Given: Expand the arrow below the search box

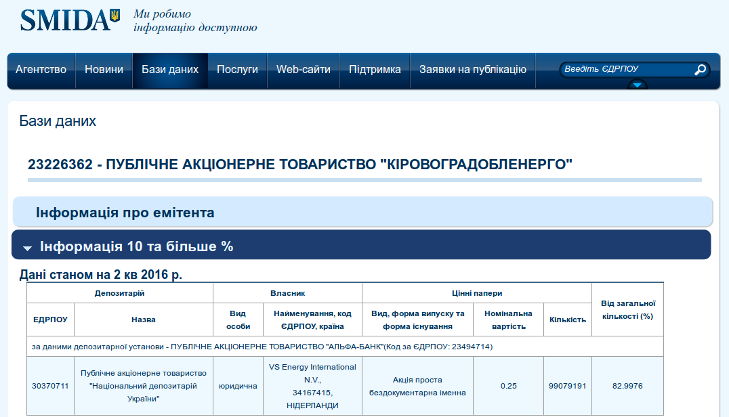Looking at the screenshot, I should pyautogui.click(x=637, y=85).
